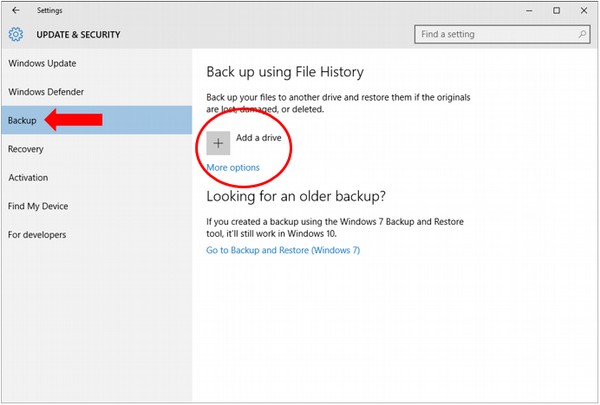This screenshot has width=600, height=405.
Task: Click the Settings gear icon
Action: pyautogui.click(x=15, y=34)
